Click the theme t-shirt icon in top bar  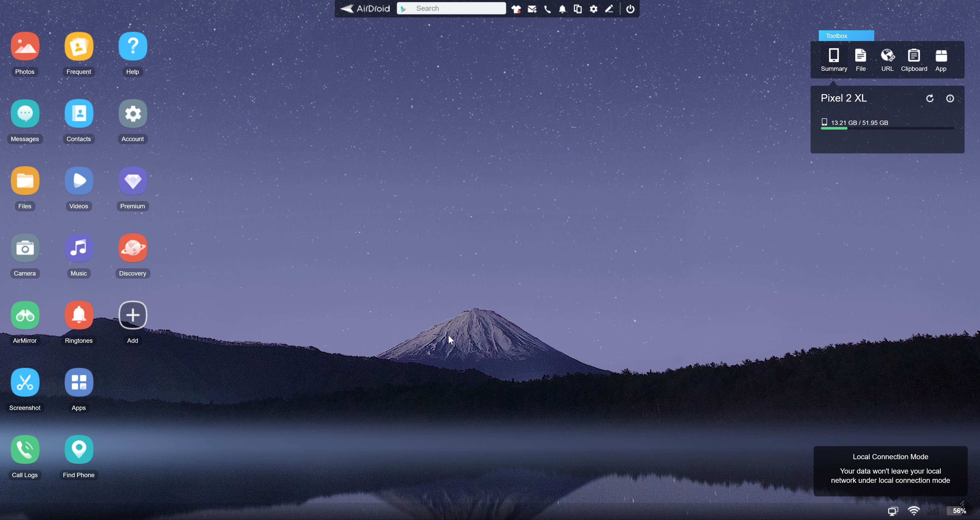[516, 9]
